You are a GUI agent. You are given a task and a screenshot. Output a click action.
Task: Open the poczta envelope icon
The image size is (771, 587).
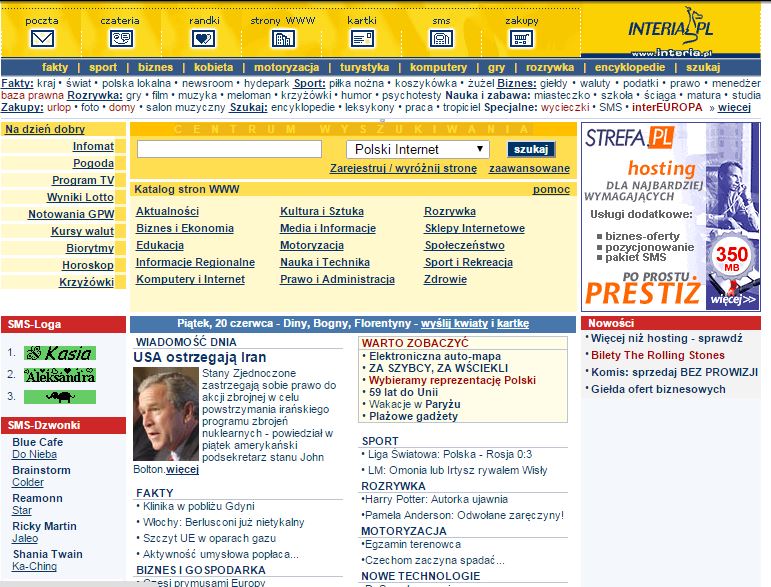click(x=42, y=39)
